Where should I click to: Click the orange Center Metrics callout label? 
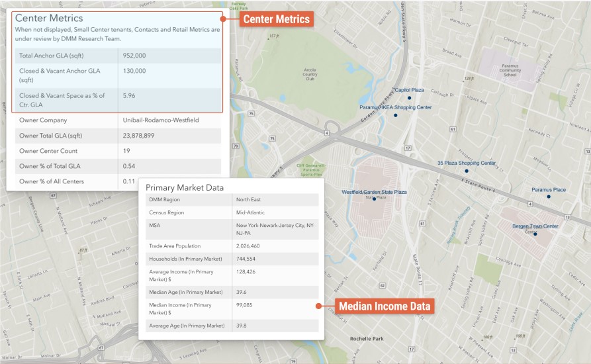(276, 19)
